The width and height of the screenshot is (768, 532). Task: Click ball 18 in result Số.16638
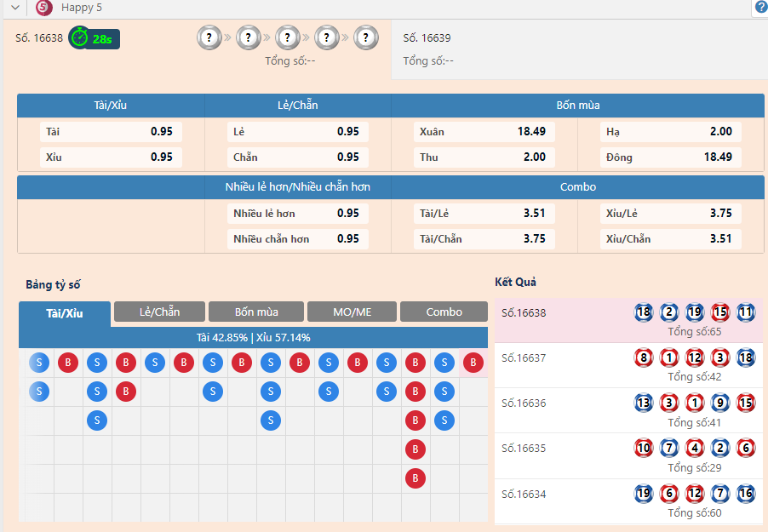point(644,312)
